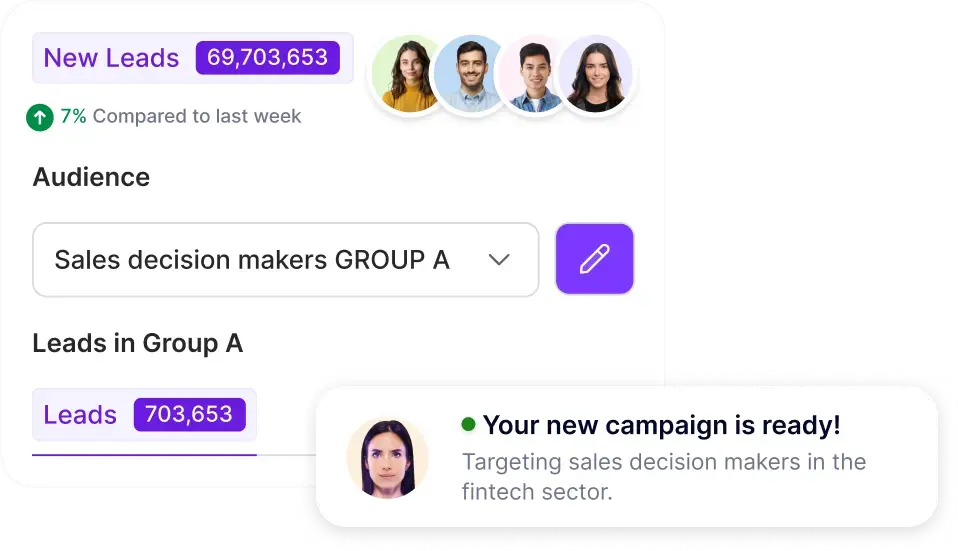Open the Sales decision makers GROUP A selector
Screen dimensions: 958x551
(285, 260)
